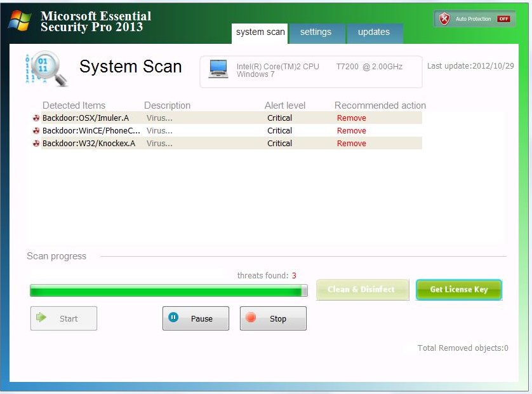Viewport: 532px width, 394px height.
Task: Select the Backdoor:OSX/Imuler.A item
Action: 86,118
